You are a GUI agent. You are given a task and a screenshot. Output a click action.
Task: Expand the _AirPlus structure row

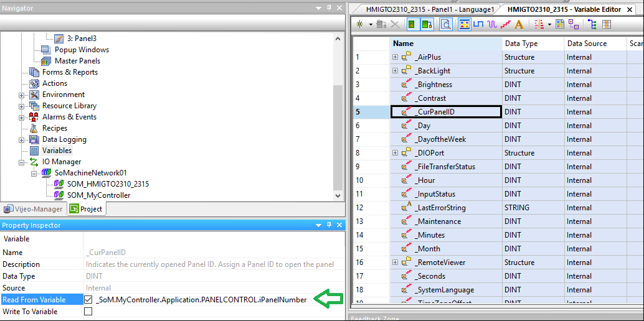click(x=395, y=57)
